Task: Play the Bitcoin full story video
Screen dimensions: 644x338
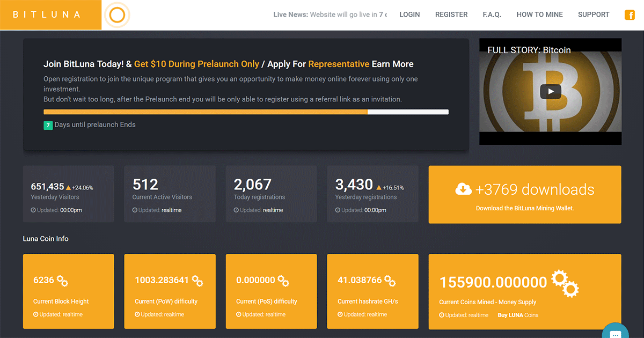Action: [551, 91]
